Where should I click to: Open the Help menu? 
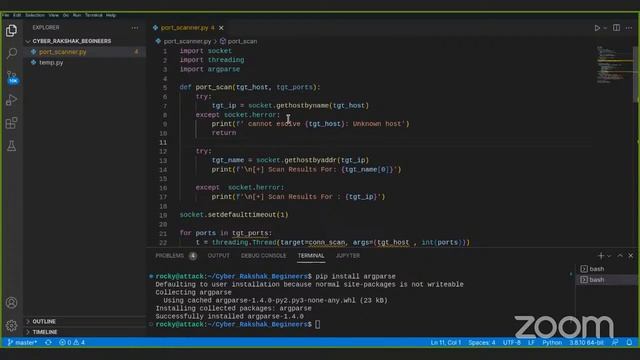pos(111,15)
